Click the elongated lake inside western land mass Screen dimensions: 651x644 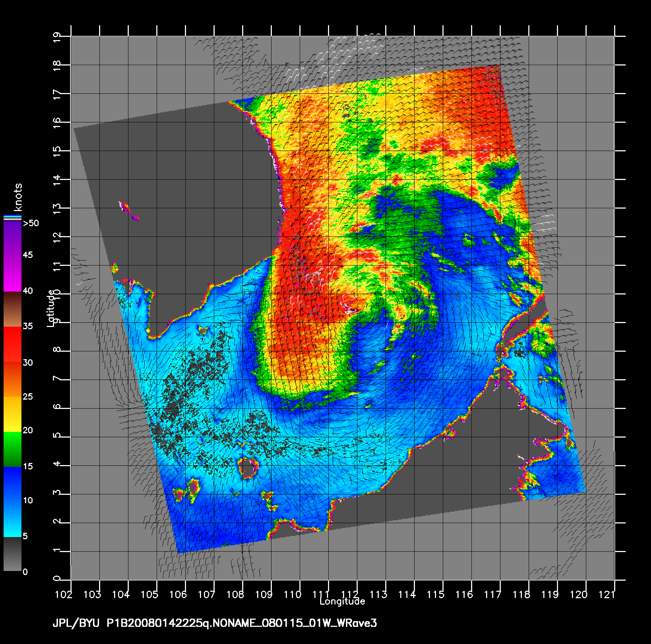pyautogui.click(x=129, y=211)
